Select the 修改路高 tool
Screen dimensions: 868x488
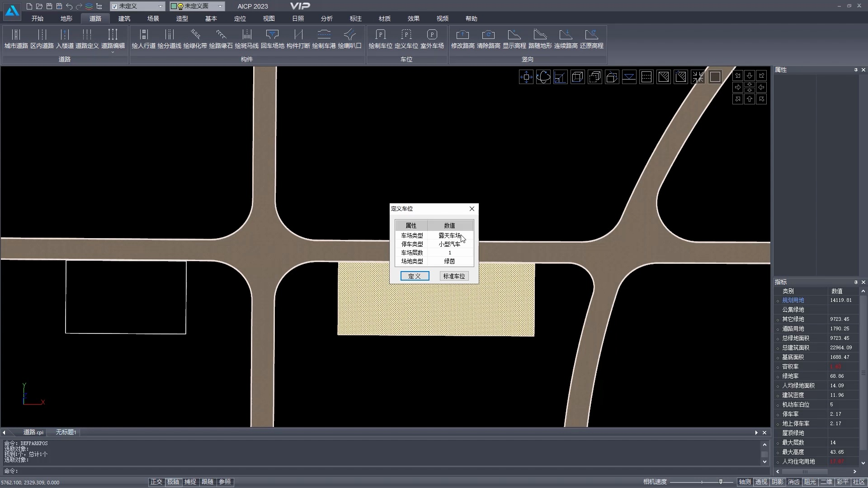[463, 39]
